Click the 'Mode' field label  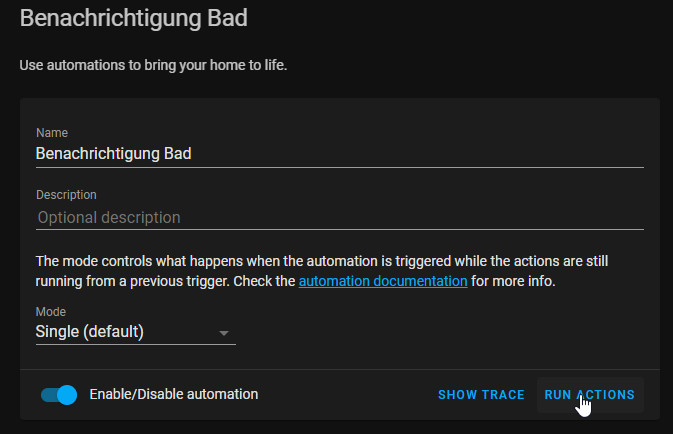tap(48, 312)
